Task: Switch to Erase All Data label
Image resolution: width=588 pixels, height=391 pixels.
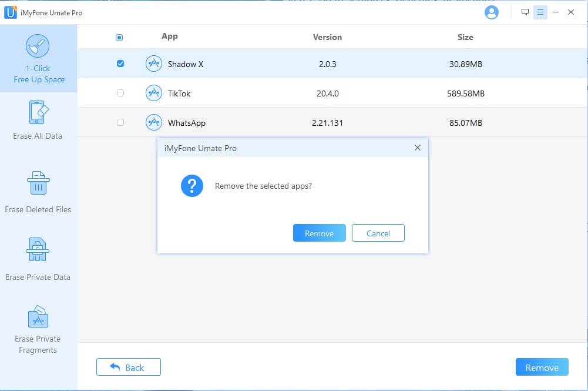Action: click(x=38, y=136)
